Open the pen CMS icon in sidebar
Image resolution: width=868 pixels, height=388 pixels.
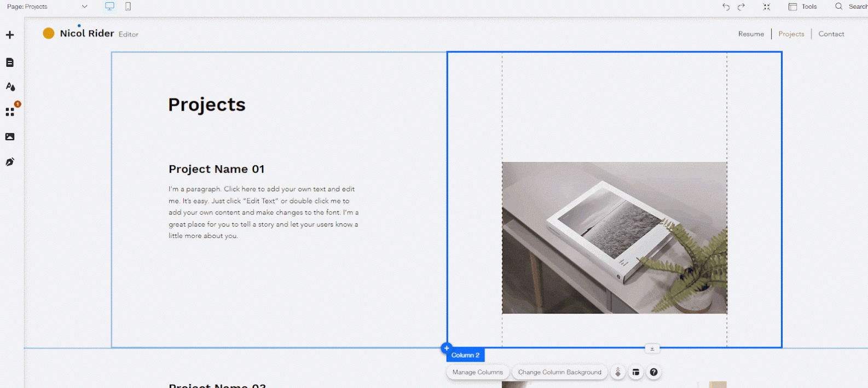pyautogui.click(x=10, y=162)
